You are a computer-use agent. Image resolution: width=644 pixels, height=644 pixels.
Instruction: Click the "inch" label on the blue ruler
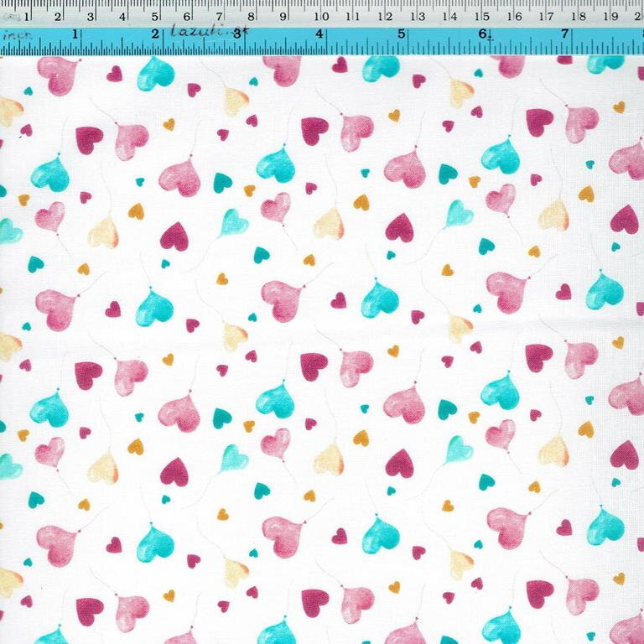(x=17, y=35)
